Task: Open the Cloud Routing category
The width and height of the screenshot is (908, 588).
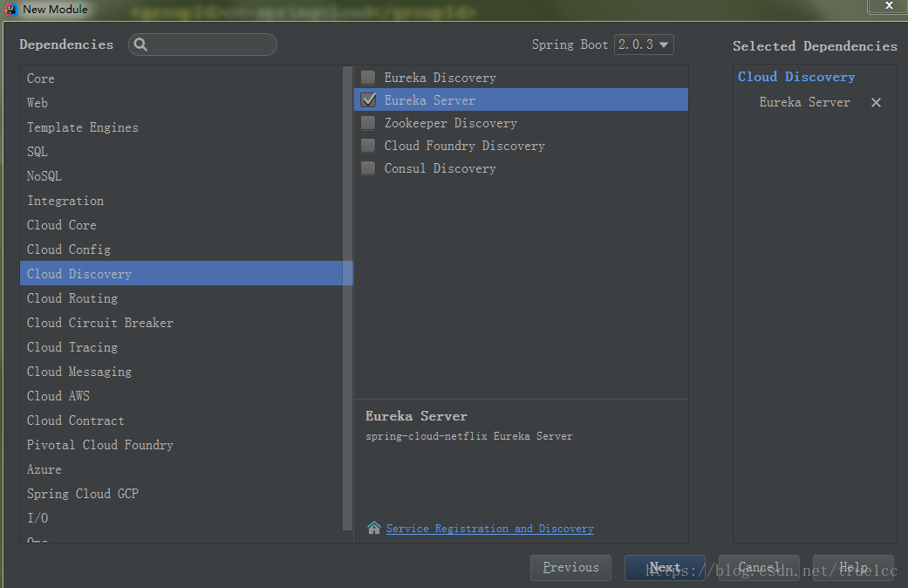Action: [181, 297]
